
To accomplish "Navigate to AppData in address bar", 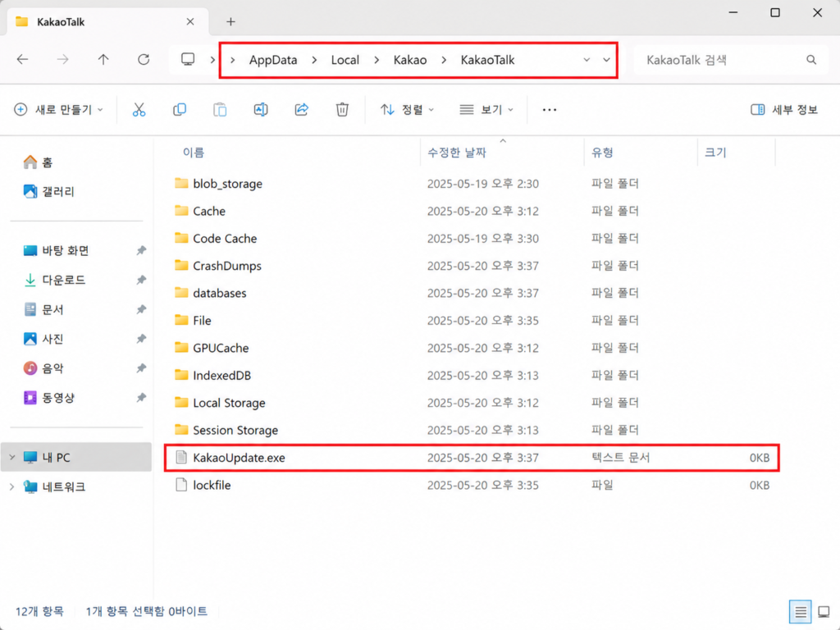I will point(273,60).
